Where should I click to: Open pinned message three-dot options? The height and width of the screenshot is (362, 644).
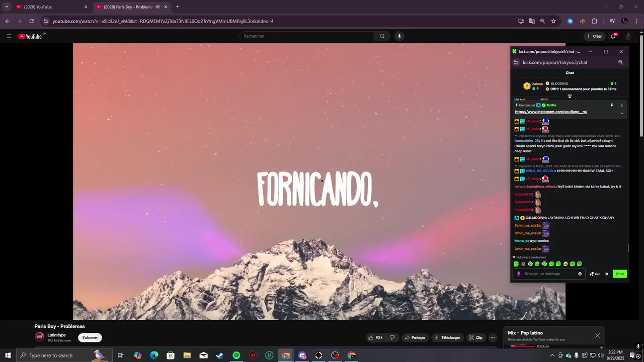click(622, 105)
